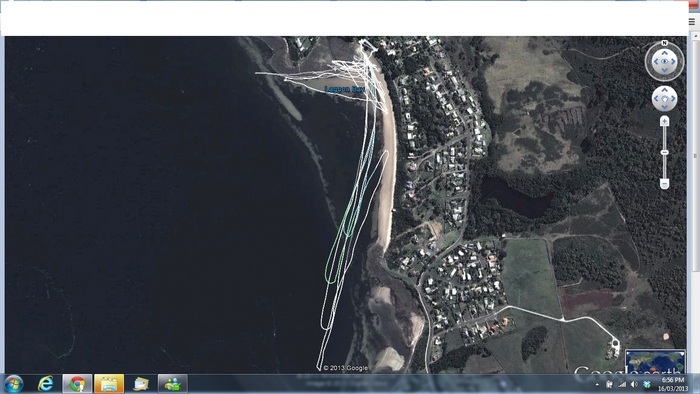Rotate view left with look joystick arrow
This screenshot has width=700, height=394.
(x=655, y=62)
